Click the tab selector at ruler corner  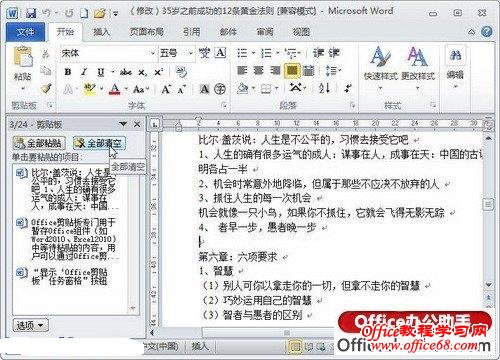pos(155,124)
